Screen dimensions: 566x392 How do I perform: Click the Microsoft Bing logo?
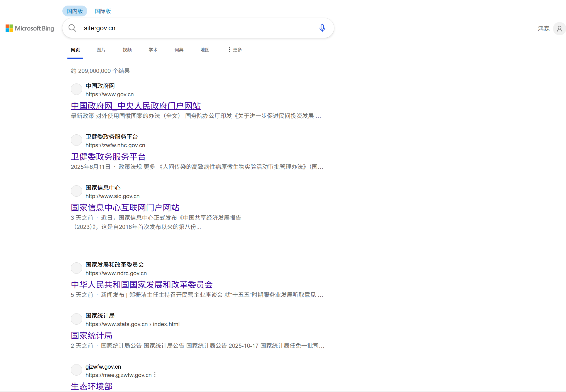point(30,28)
